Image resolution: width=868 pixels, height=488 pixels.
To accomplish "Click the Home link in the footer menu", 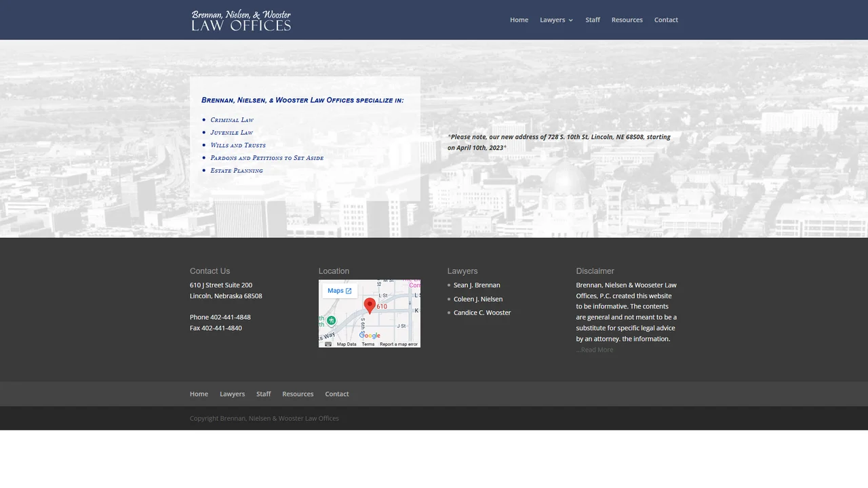I will [199, 394].
